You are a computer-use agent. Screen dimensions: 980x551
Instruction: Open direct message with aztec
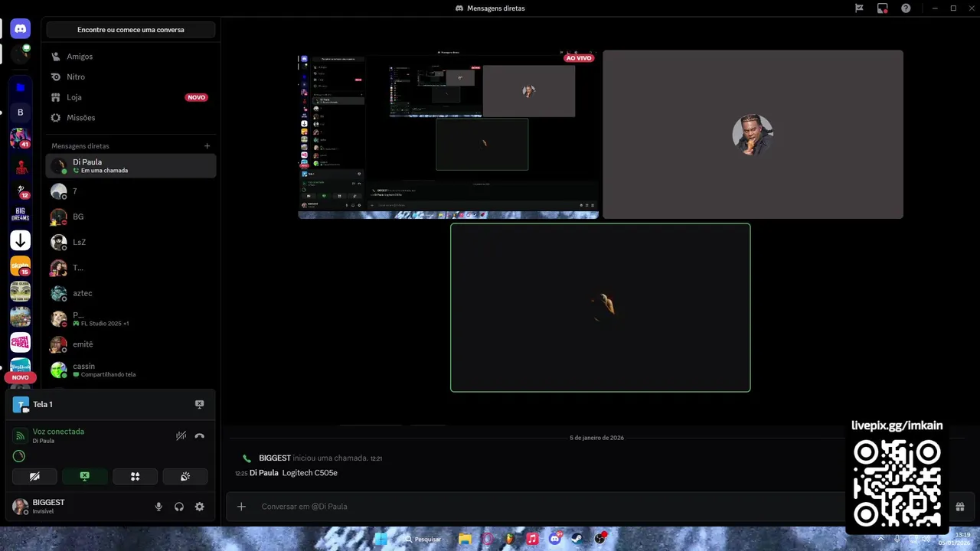(x=131, y=293)
